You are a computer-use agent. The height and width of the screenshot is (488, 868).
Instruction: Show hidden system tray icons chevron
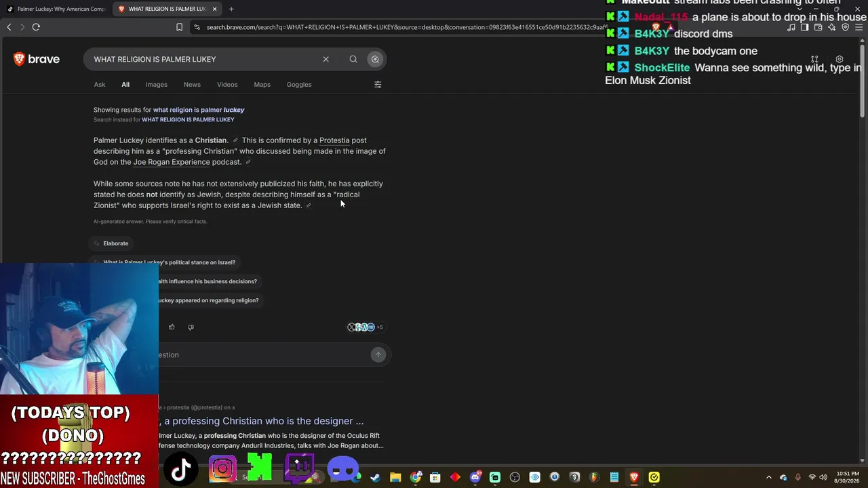click(769, 477)
